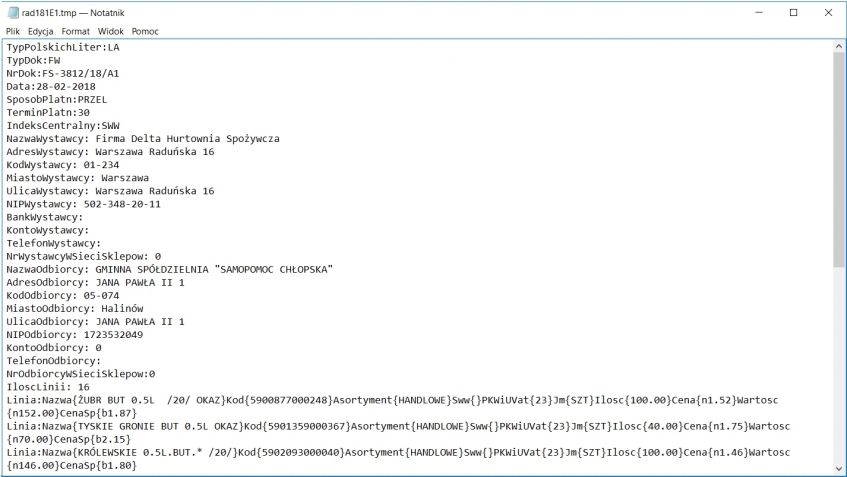The image size is (847, 477).
Task: Click the line IloscLinii: 16
Action: pos(48,387)
